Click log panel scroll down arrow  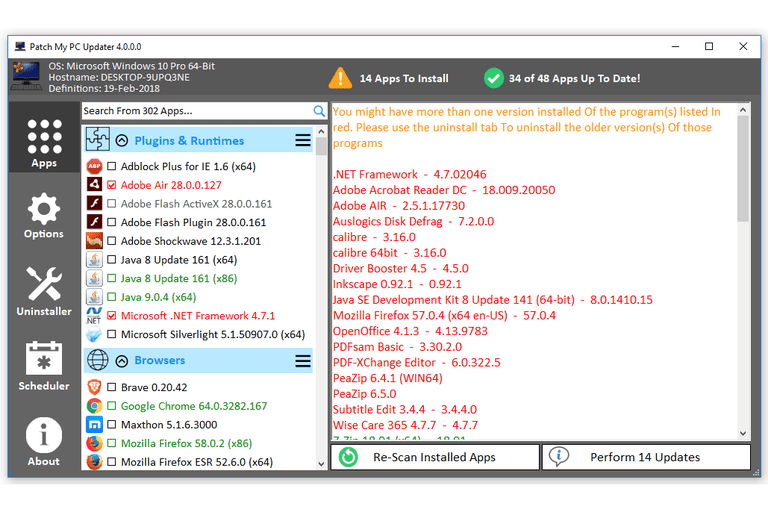(x=743, y=433)
